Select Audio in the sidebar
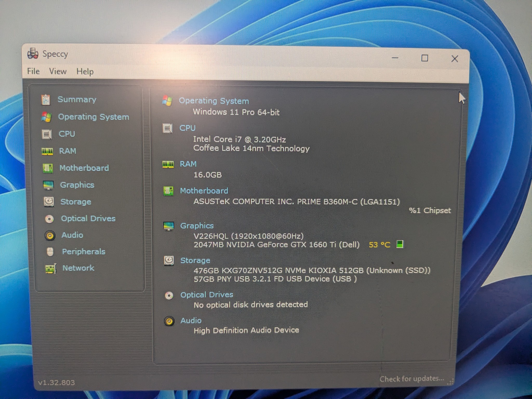 pyautogui.click(x=72, y=235)
